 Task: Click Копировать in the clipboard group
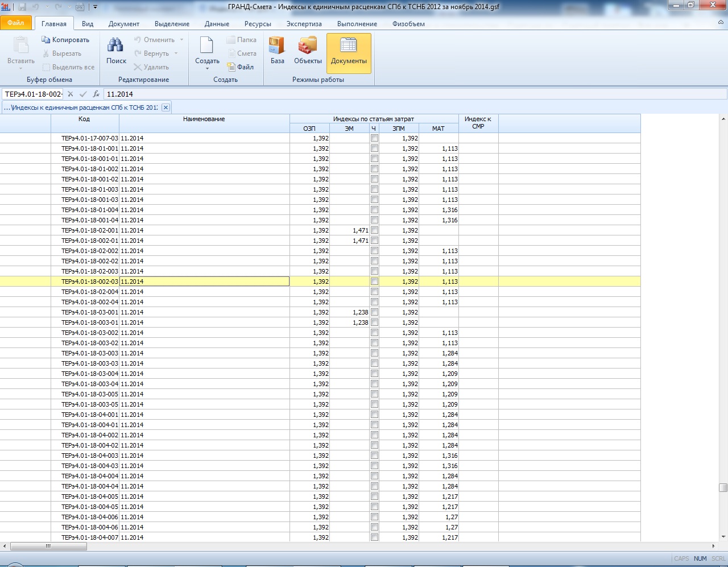(65, 40)
